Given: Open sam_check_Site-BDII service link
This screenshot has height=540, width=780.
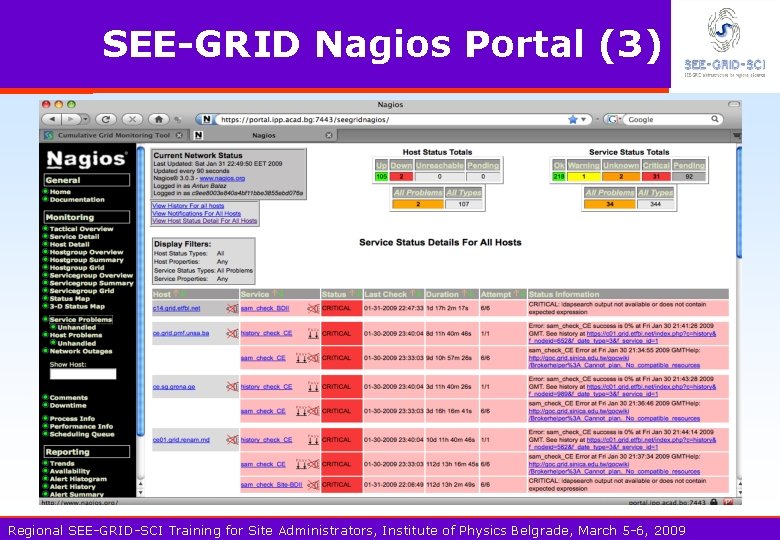Looking at the screenshot, I should (x=271, y=484).
